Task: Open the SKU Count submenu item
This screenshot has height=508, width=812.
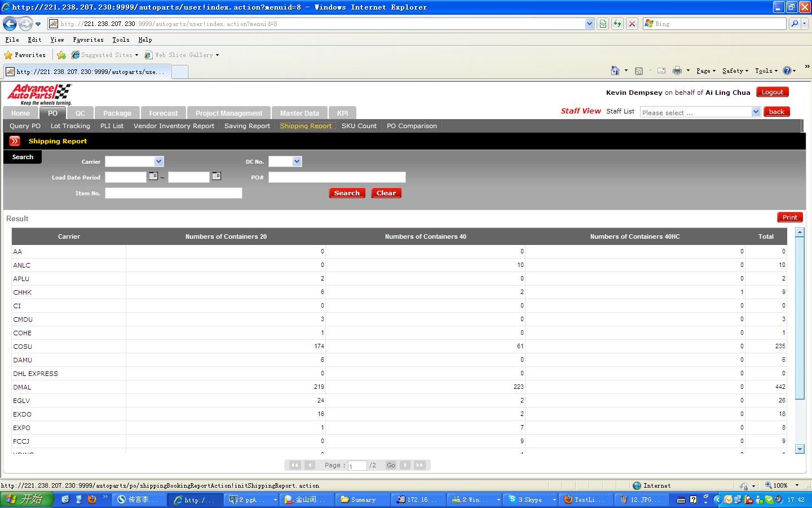Action: (x=359, y=126)
